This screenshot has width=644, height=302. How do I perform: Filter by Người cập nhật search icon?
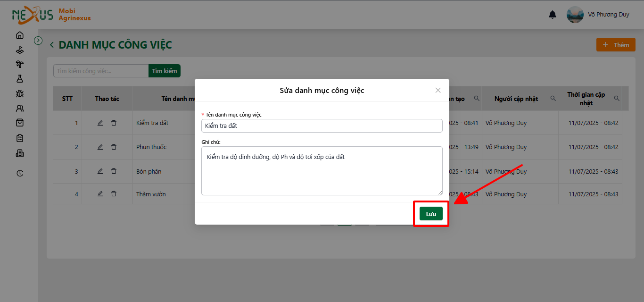click(553, 98)
